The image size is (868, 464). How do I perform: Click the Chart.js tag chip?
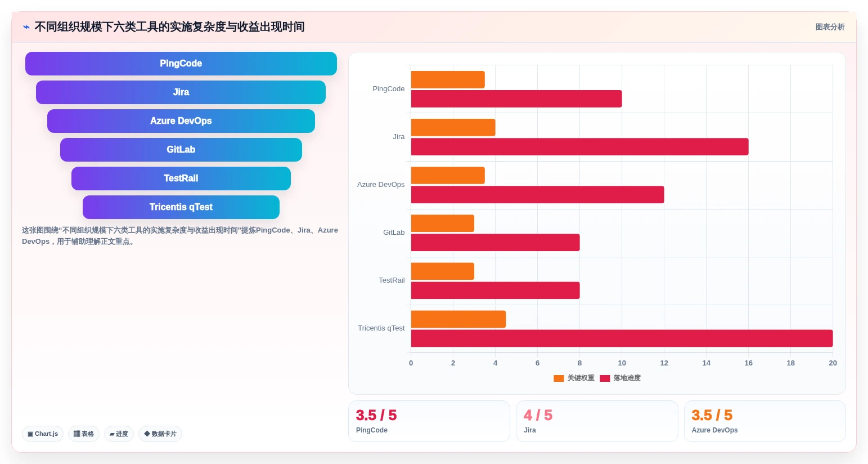pos(43,434)
